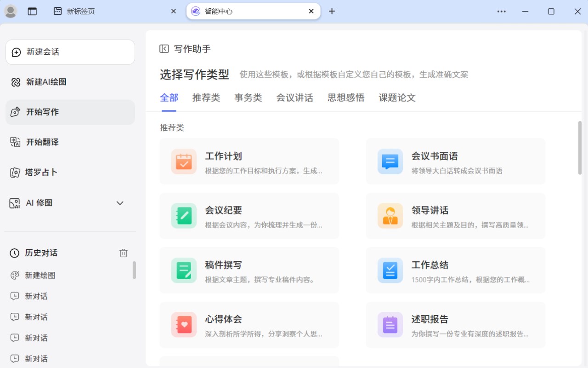
Task: Open the 会议书面语 template card
Action: pyautogui.click(x=456, y=161)
